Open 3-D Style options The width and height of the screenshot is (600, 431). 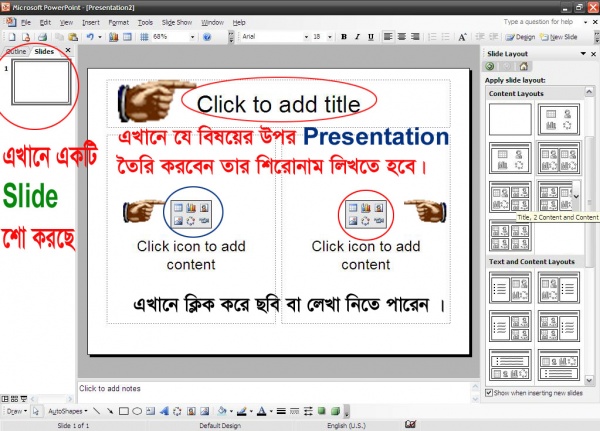(x=335, y=411)
